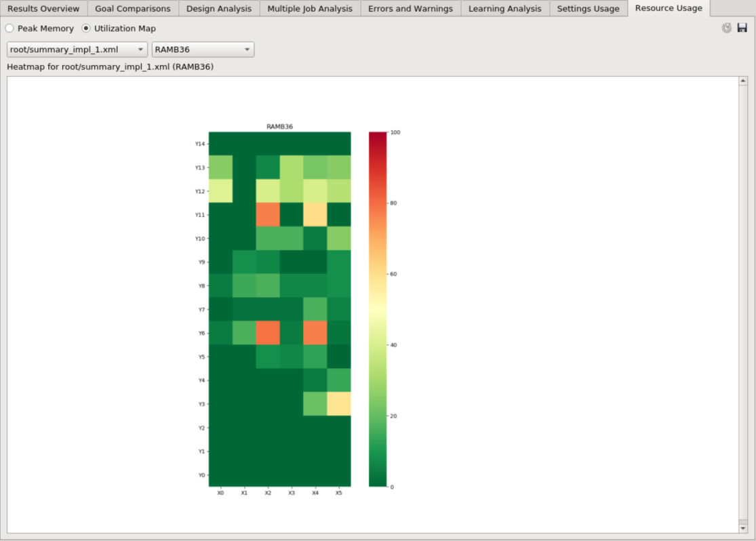This screenshot has width=756, height=541.
Task: Click the X5 axis label
Action: point(339,493)
